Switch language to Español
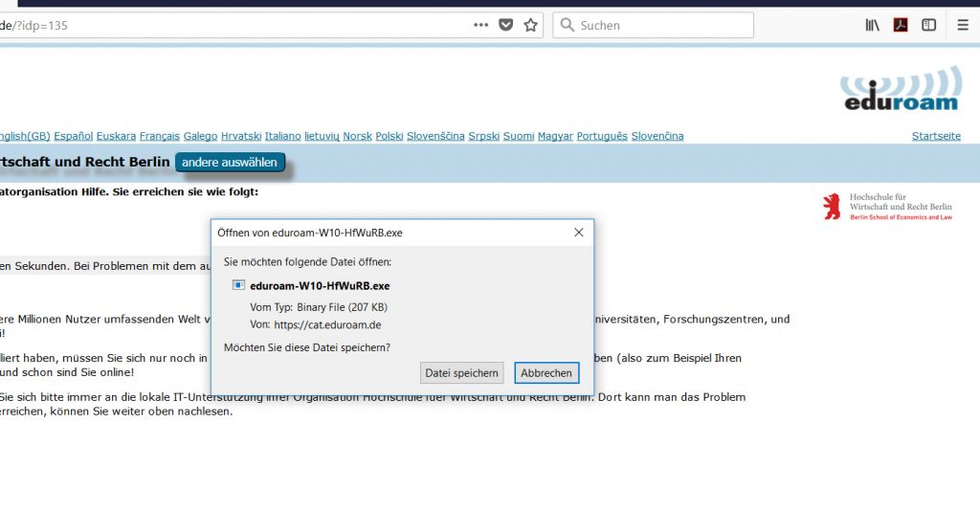The image size is (980, 512). point(73,136)
